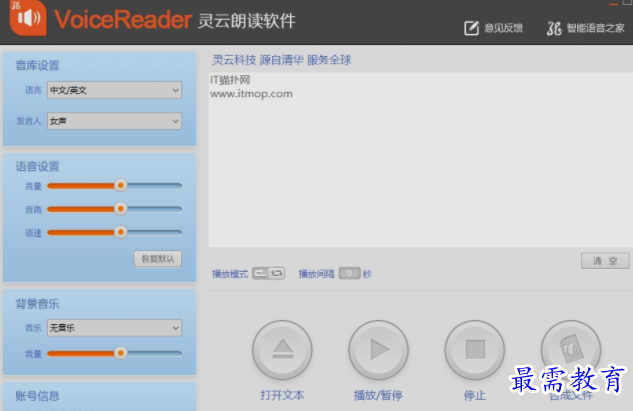Click the 停止 stop button
The width and height of the screenshot is (633, 411).
pyautogui.click(x=475, y=350)
